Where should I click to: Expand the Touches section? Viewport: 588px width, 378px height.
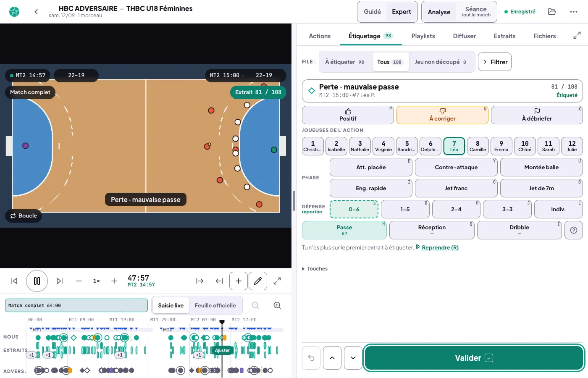(x=315, y=269)
